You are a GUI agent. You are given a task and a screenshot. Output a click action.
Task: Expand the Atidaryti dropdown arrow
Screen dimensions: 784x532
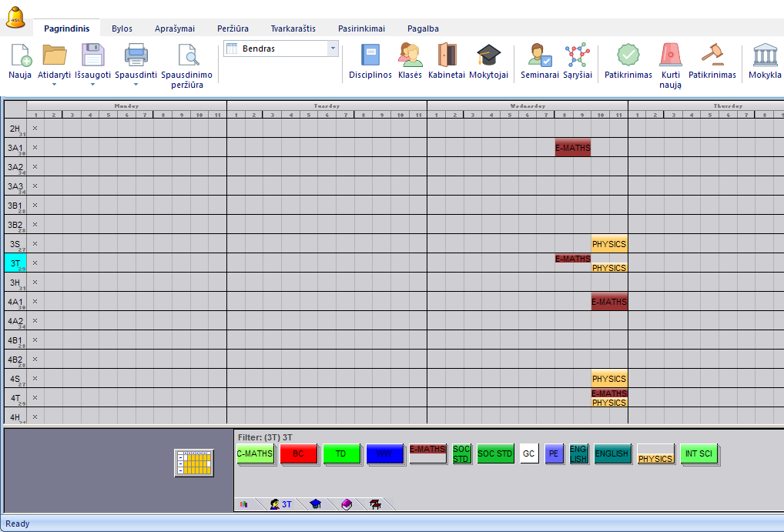(55, 85)
